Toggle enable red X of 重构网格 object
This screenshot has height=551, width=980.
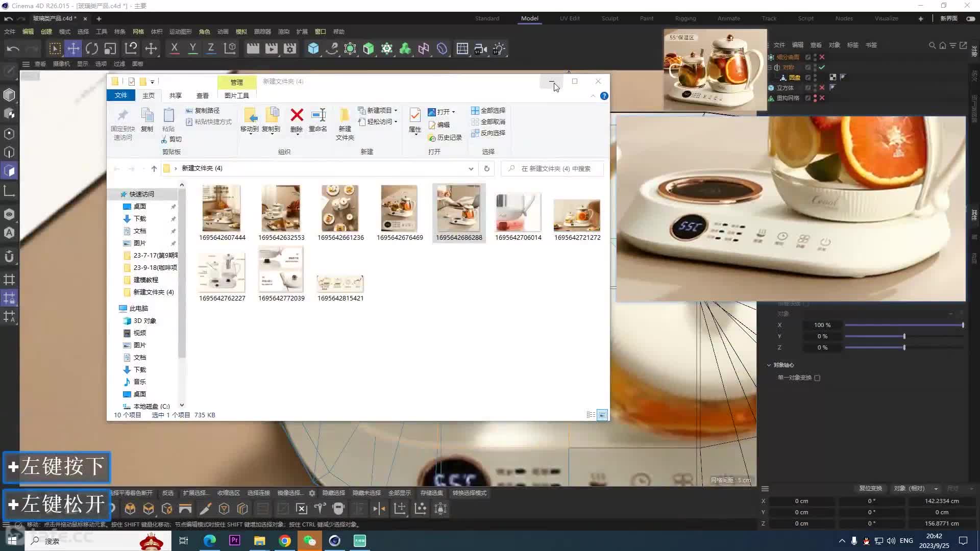click(x=822, y=98)
